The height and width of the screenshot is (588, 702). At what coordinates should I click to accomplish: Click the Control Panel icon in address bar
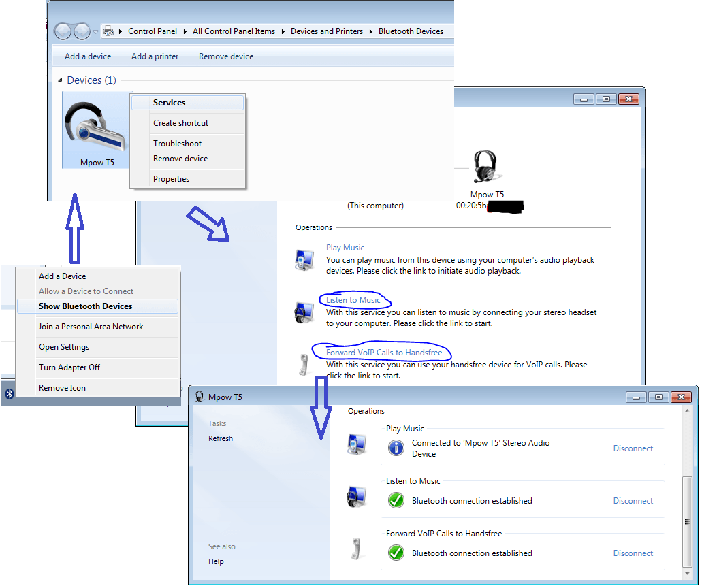(x=108, y=31)
